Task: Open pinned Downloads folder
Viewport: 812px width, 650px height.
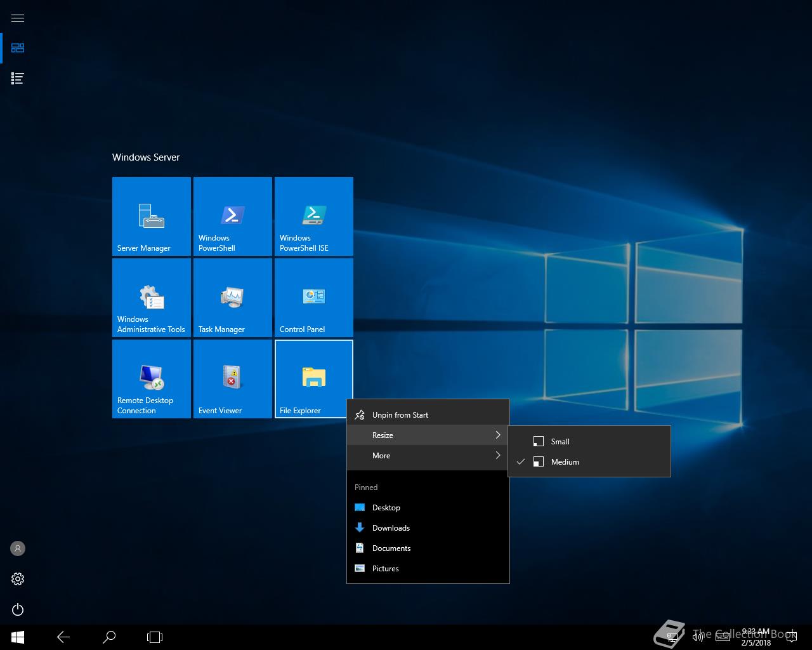Action: 428,528
